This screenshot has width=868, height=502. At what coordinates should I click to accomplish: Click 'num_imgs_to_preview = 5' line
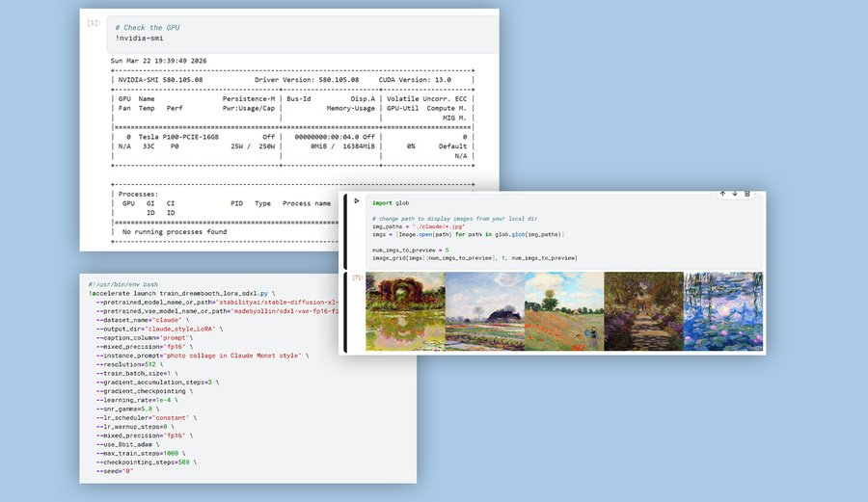410,250
